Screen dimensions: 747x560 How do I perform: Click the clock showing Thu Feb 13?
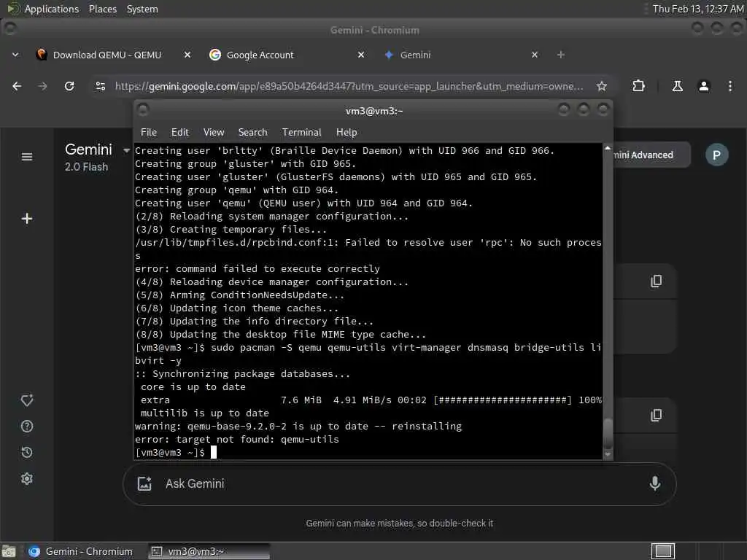coord(698,9)
